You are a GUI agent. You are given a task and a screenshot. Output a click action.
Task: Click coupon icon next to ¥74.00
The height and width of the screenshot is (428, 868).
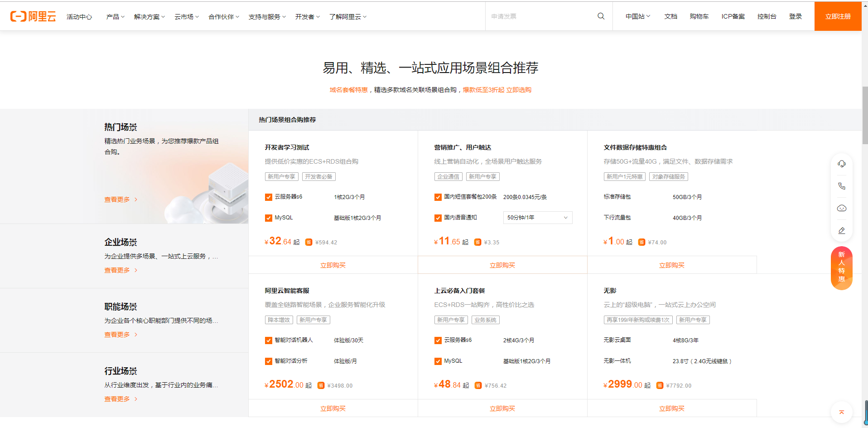641,242
